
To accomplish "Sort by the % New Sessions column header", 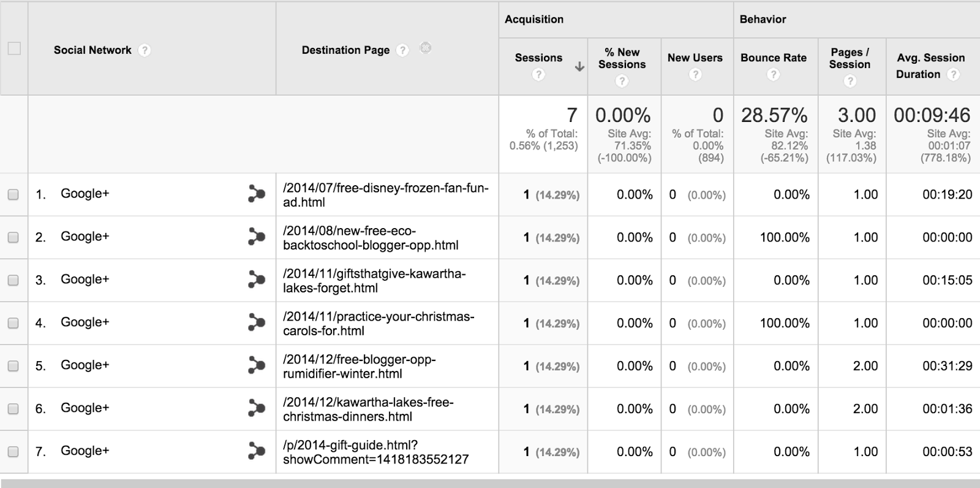I will pyautogui.click(x=622, y=58).
